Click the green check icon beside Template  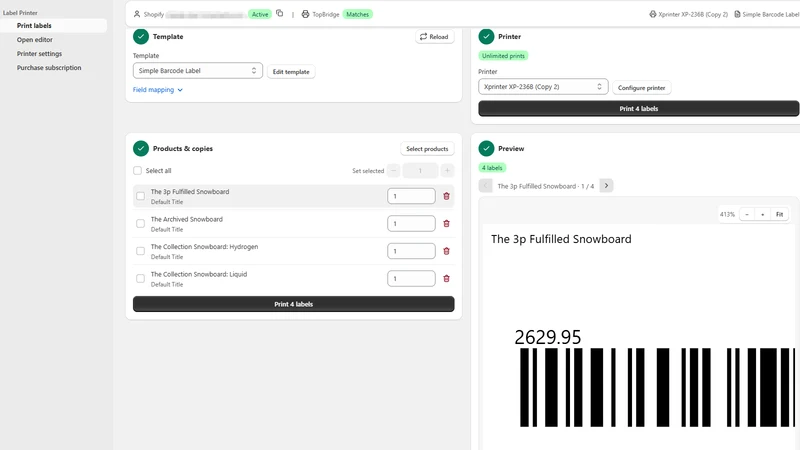[x=141, y=37]
